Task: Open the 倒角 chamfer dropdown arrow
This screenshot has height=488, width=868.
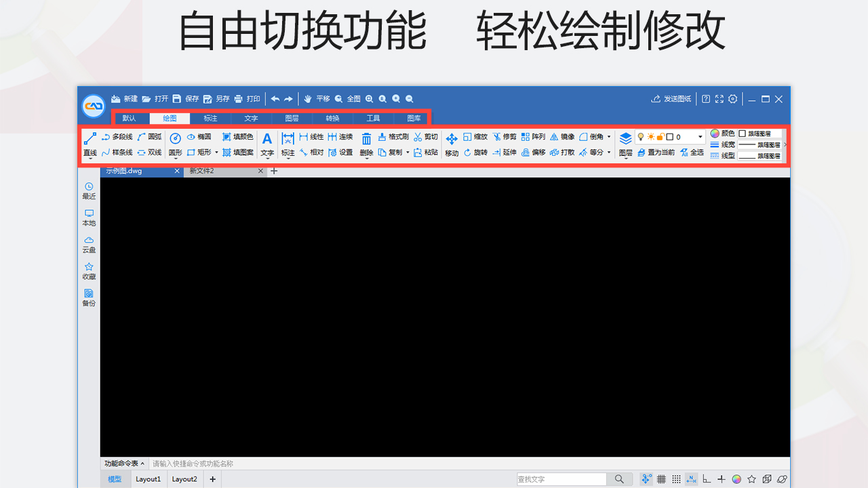Action: 608,136
